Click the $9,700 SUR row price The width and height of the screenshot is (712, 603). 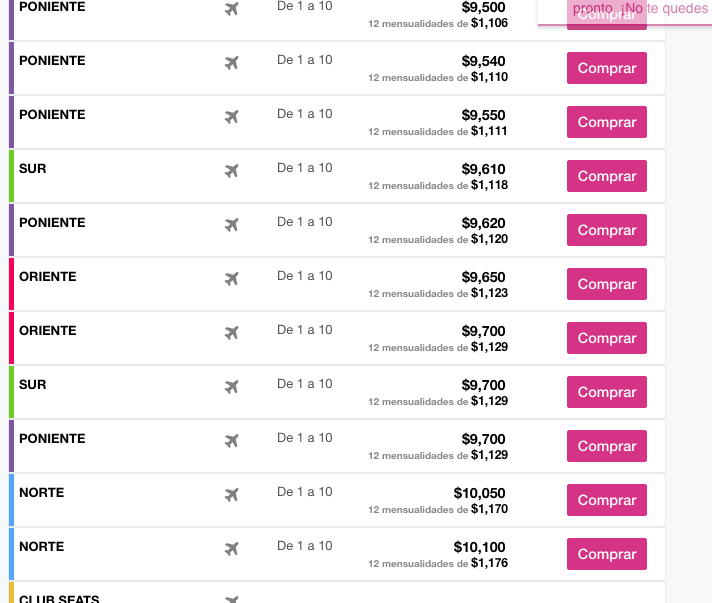(483, 385)
